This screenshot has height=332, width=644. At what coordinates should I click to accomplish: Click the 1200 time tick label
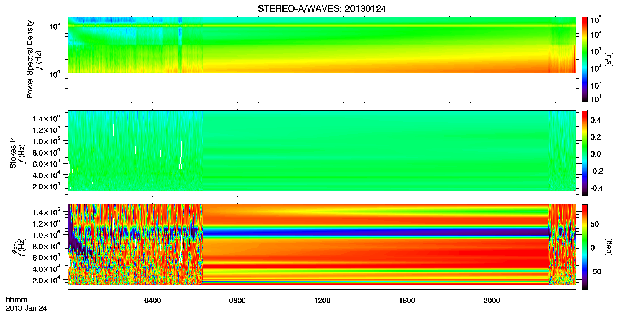[322, 301]
